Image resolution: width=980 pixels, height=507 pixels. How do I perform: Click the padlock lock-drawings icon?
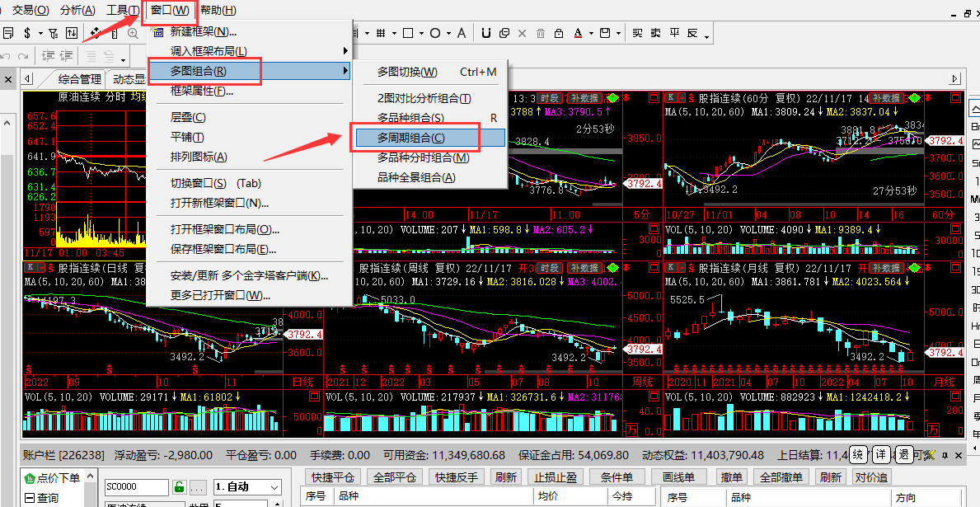coord(560,33)
